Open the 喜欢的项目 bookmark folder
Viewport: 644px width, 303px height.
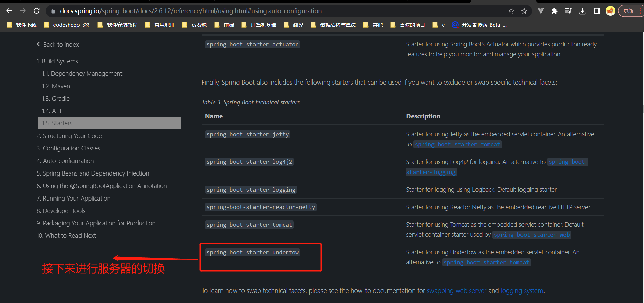407,25
